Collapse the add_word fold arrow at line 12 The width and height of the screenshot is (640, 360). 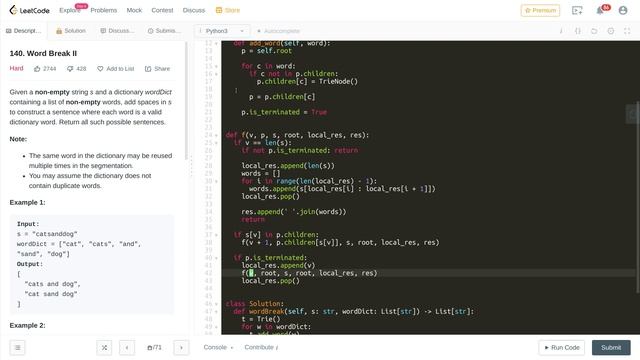click(216, 43)
